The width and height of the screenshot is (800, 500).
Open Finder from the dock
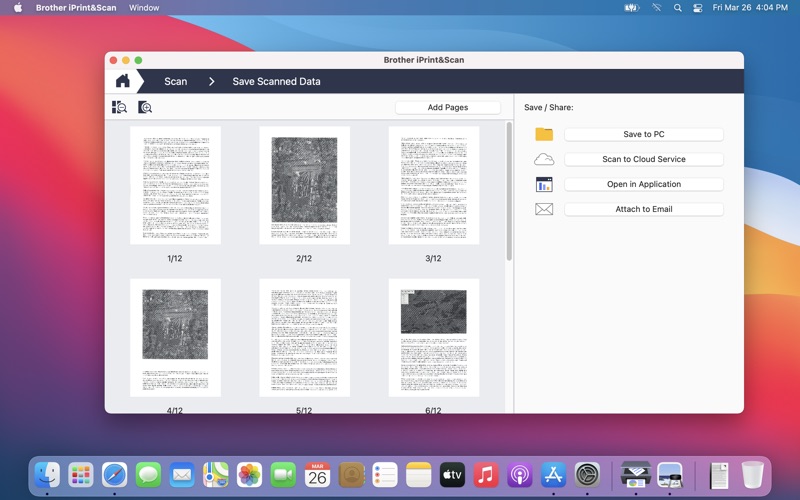pos(47,475)
